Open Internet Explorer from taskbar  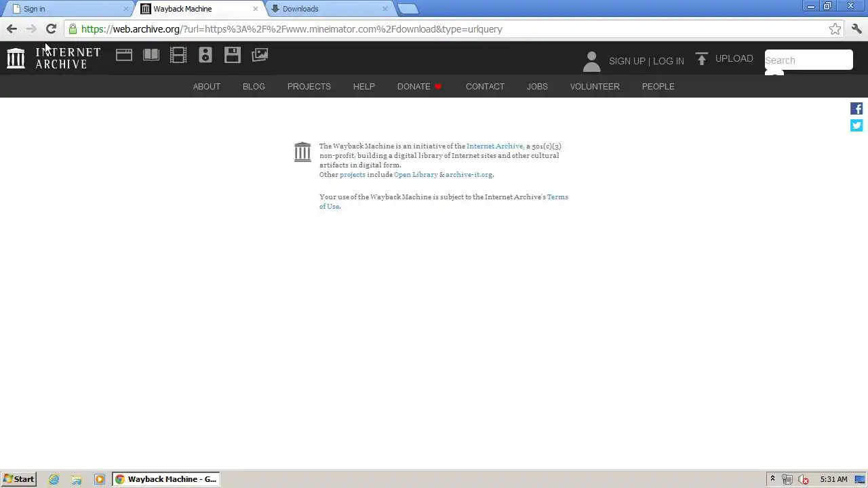point(54,479)
